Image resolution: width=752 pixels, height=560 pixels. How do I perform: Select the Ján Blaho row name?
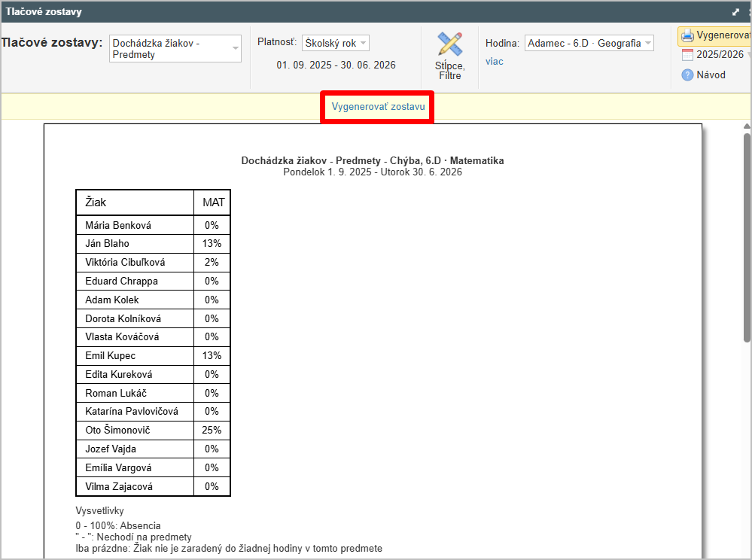(108, 244)
